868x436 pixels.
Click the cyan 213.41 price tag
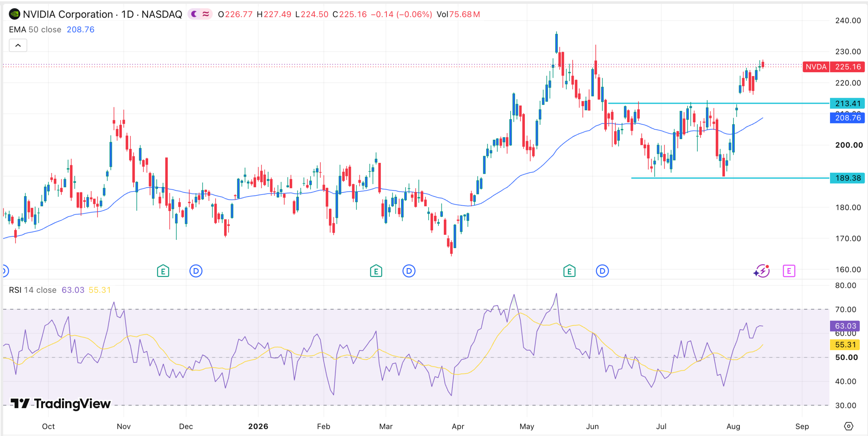(847, 103)
